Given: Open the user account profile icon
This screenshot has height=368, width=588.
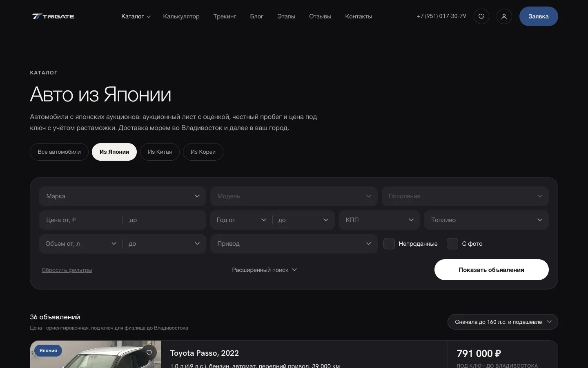Looking at the screenshot, I should click(x=504, y=16).
